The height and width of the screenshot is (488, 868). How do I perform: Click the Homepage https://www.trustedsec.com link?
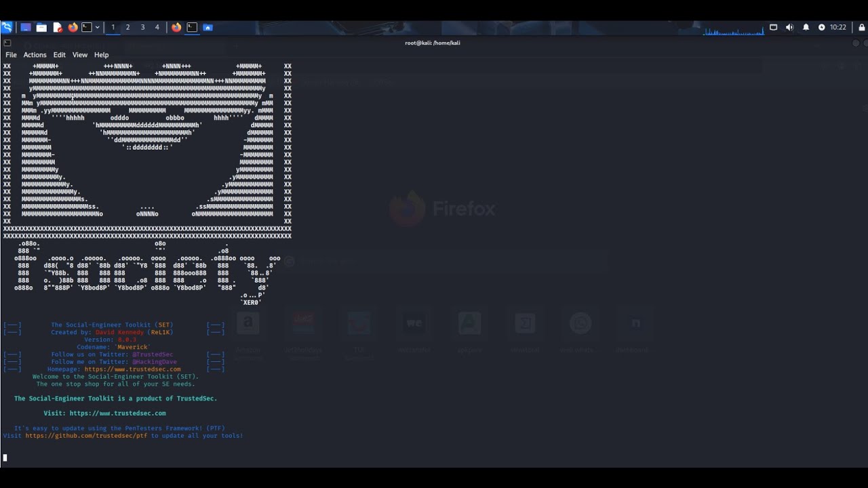pyautogui.click(x=133, y=369)
